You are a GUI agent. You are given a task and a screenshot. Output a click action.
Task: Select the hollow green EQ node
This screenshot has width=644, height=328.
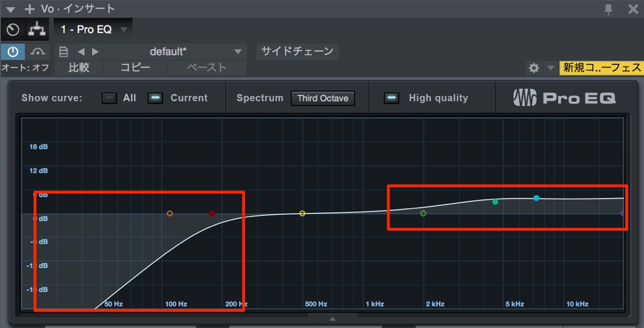(423, 213)
